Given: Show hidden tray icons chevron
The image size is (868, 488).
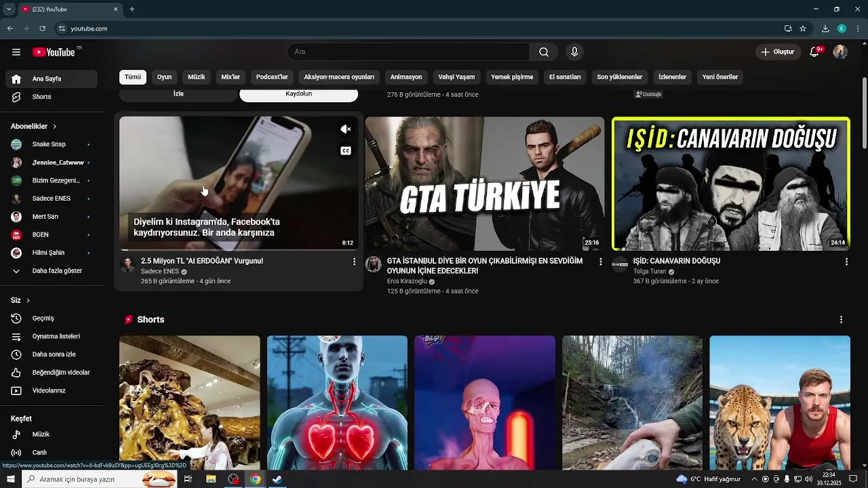Looking at the screenshot, I should (754, 479).
